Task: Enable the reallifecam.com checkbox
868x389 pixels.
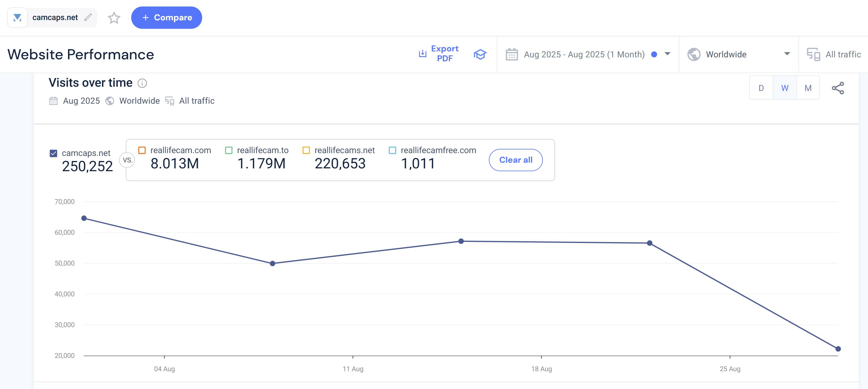Action: click(142, 150)
